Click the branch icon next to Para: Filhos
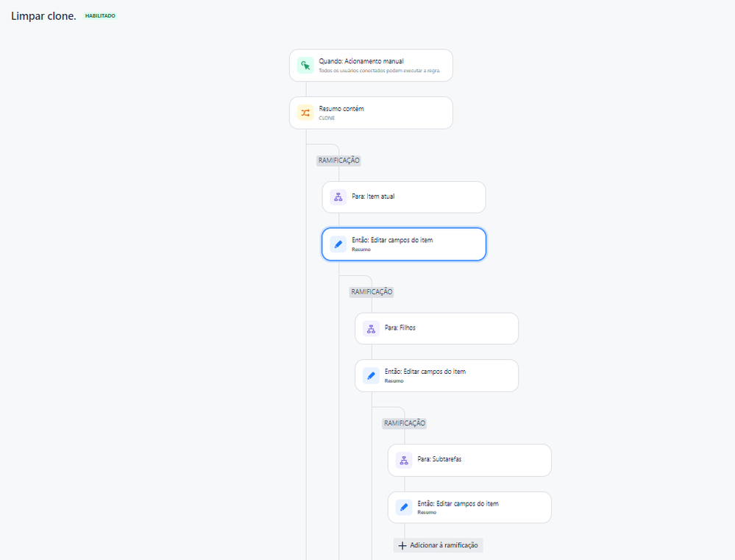735x560 pixels. coord(371,329)
